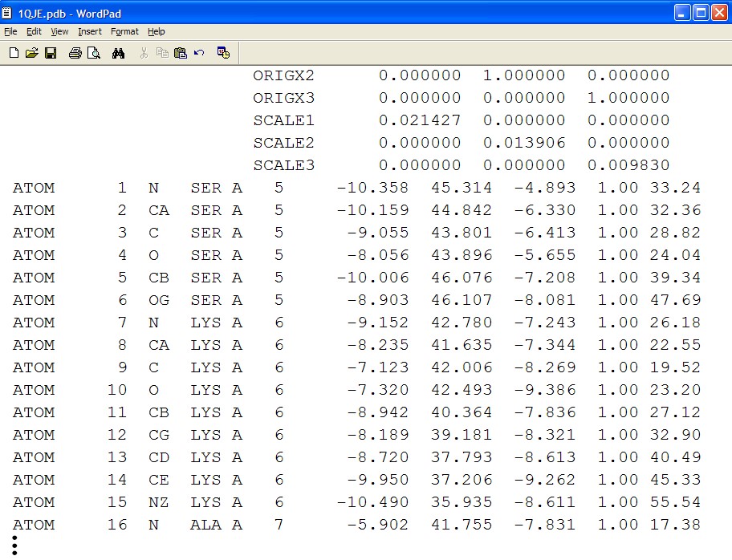The width and height of the screenshot is (732, 560).
Task: Open a file with the Open folder icon
Action: tap(31, 53)
